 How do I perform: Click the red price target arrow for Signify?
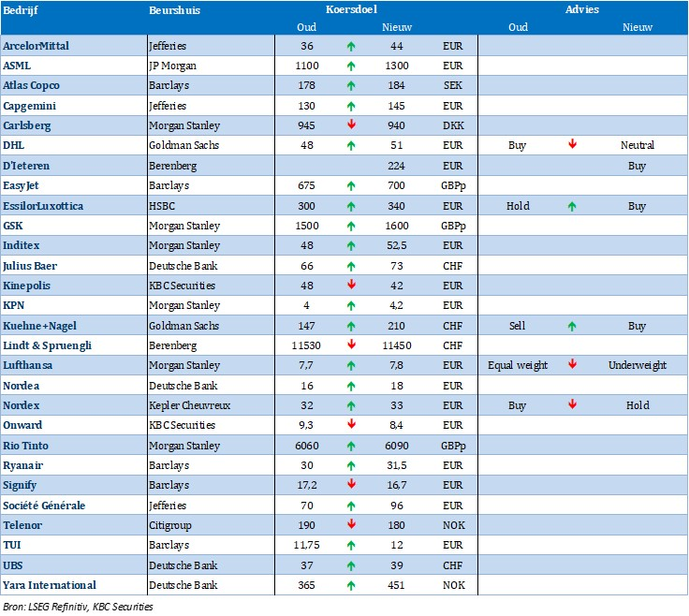[x=350, y=485]
